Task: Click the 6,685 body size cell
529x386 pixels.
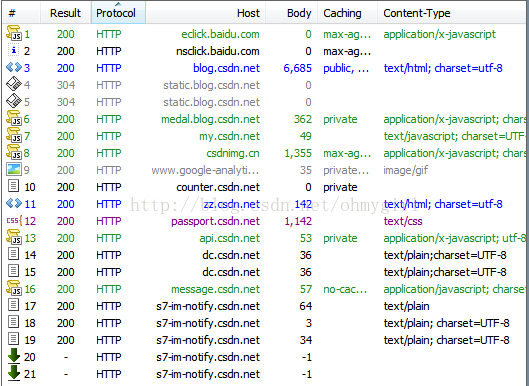Action: point(298,68)
